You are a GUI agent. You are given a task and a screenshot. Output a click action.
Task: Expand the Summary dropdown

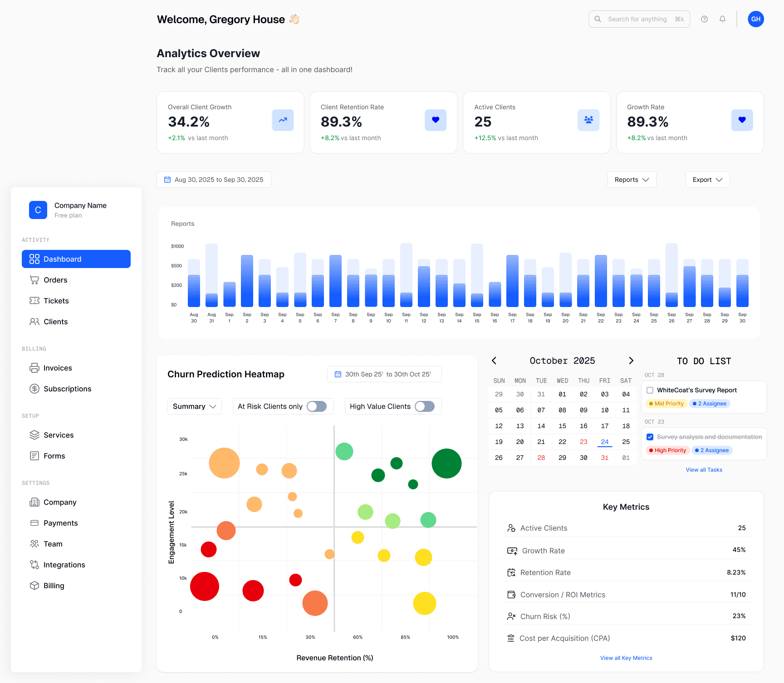(x=195, y=406)
